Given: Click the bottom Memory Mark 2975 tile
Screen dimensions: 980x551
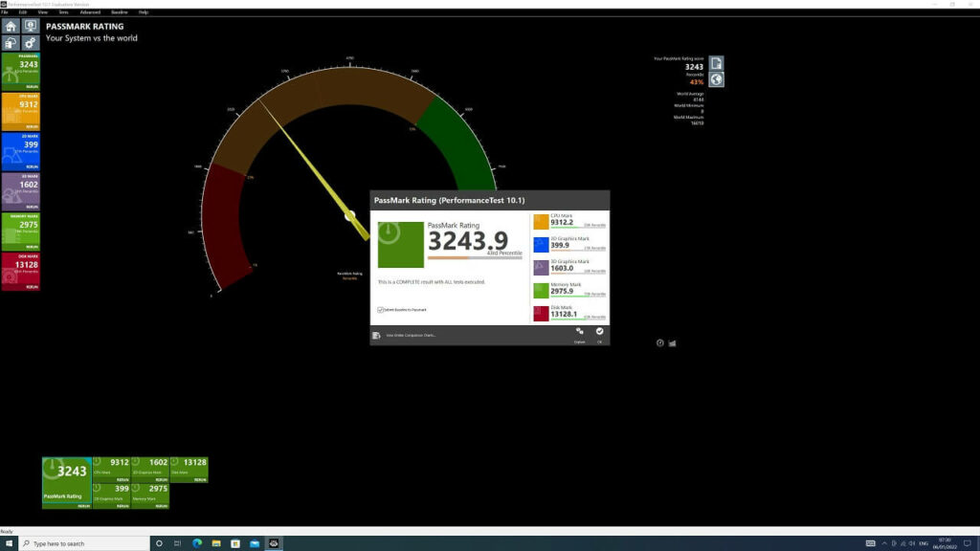Looking at the screenshot, I should (150, 496).
